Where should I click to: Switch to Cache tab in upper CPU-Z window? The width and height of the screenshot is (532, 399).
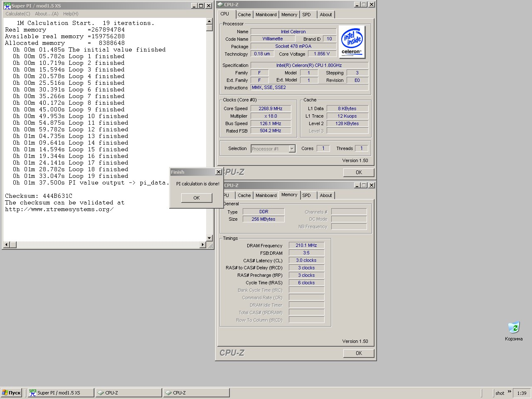(x=244, y=15)
